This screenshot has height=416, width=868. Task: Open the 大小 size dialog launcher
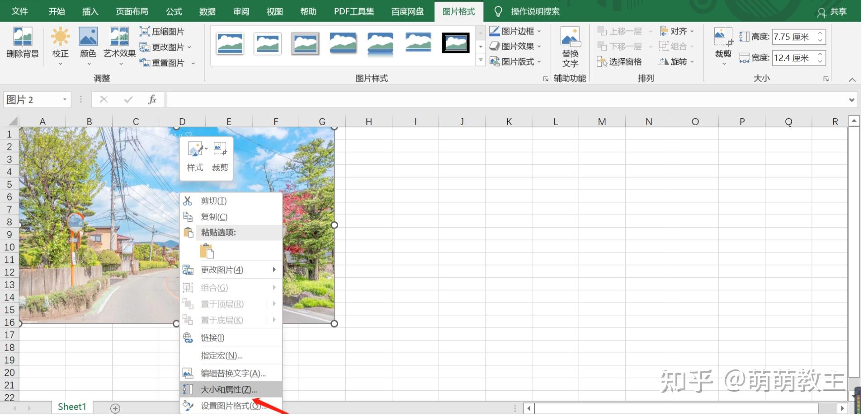point(826,79)
